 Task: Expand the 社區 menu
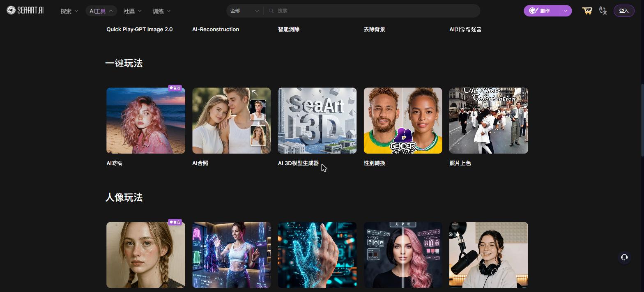(132, 11)
